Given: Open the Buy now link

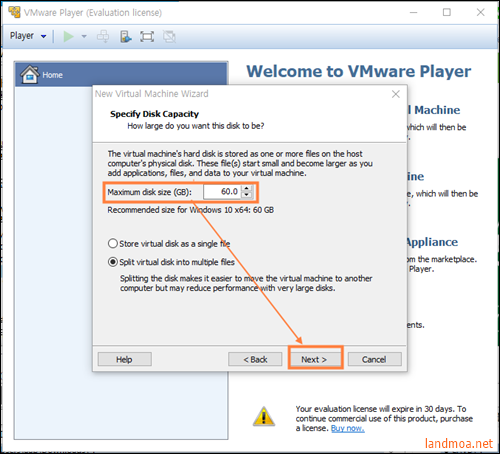Looking at the screenshot, I should point(348,428).
